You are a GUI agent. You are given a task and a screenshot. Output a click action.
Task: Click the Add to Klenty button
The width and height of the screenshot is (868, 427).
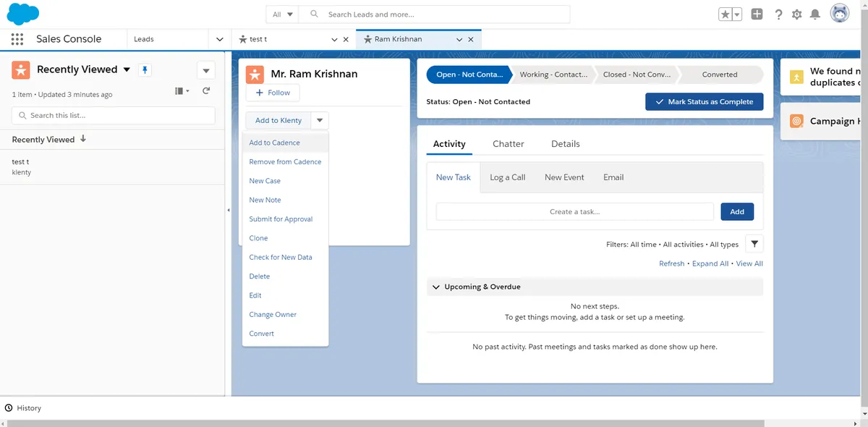tap(278, 121)
